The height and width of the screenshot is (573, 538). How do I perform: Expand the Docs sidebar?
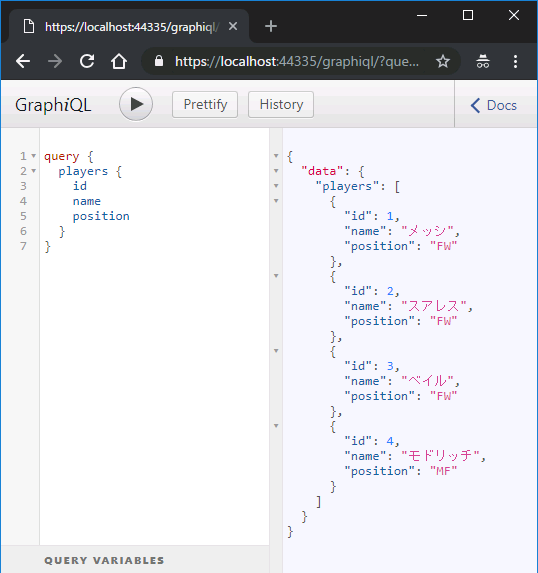(x=493, y=105)
